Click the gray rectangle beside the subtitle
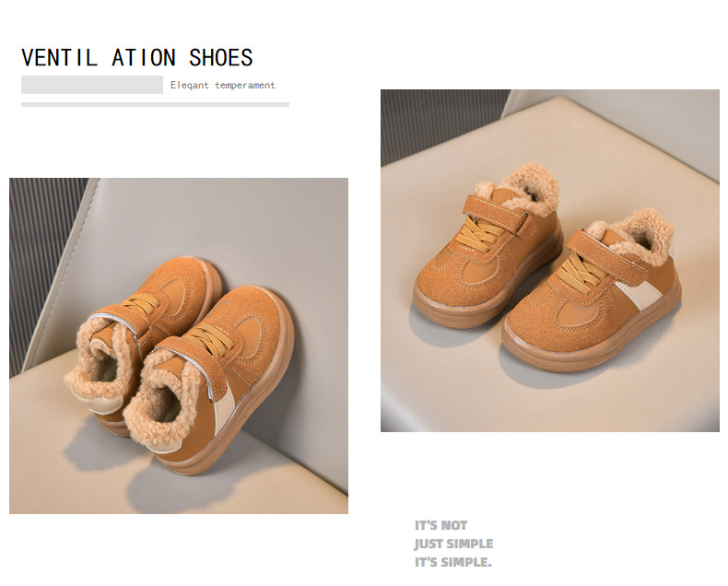 [x=92, y=85]
